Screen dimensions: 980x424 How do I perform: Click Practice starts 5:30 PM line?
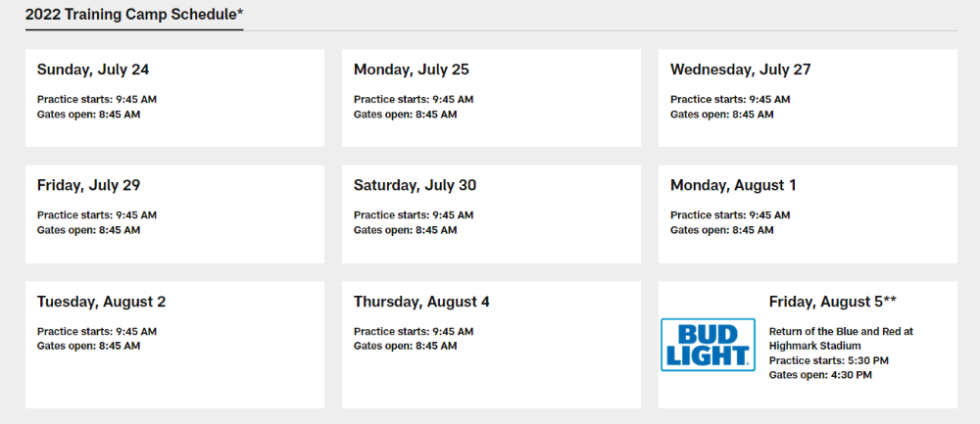pos(829,360)
